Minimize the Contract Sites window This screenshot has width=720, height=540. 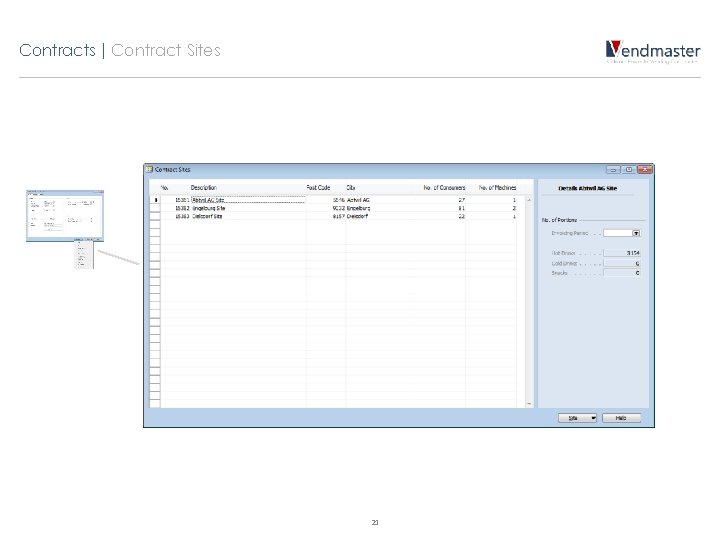pyautogui.click(x=613, y=169)
